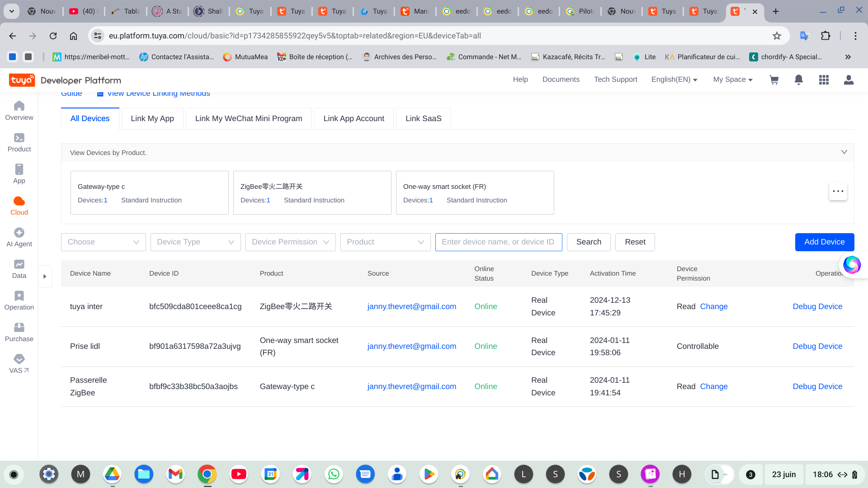Open App section in sidebar
This screenshot has height=488, width=868.
coord(19,174)
